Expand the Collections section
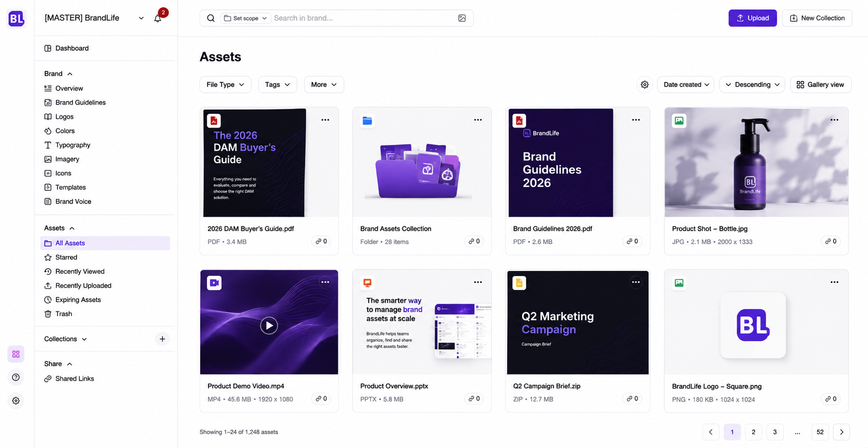This screenshot has width=868, height=448. 66,339
